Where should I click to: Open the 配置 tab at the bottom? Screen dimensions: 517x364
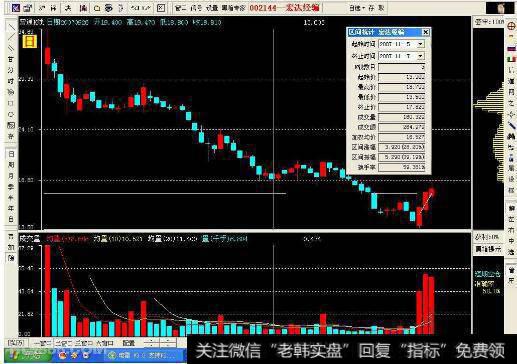129,343
